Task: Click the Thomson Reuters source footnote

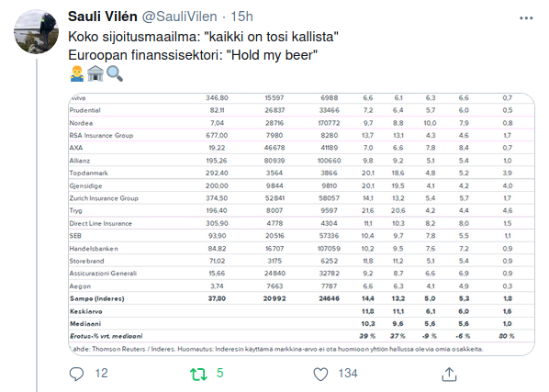Action: point(276,349)
